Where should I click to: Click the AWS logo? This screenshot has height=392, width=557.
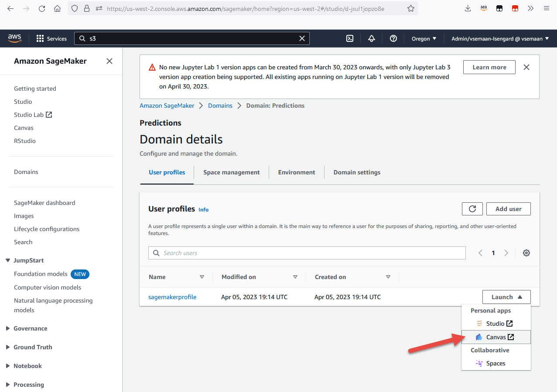click(x=15, y=38)
